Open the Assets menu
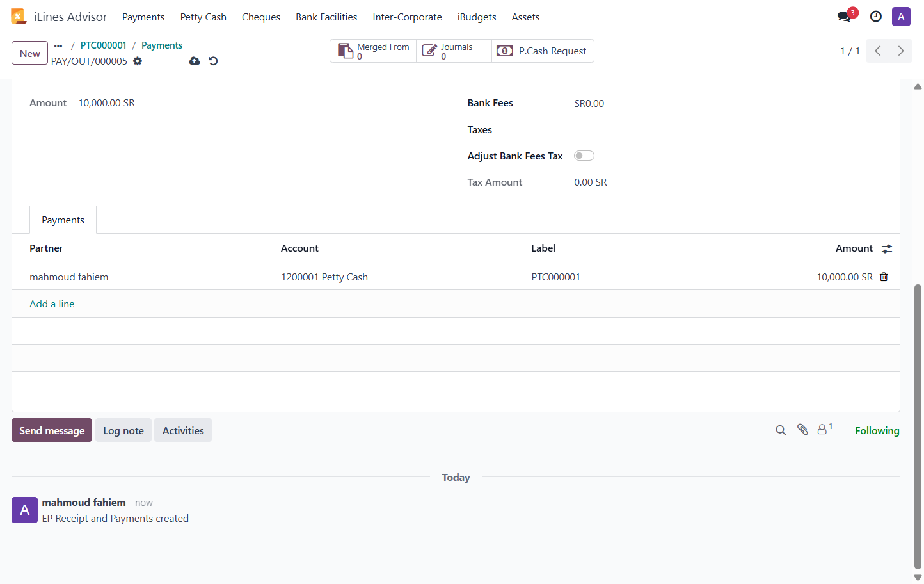This screenshot has width=924, height=584. pyautogui.click(x=525, y=17)
